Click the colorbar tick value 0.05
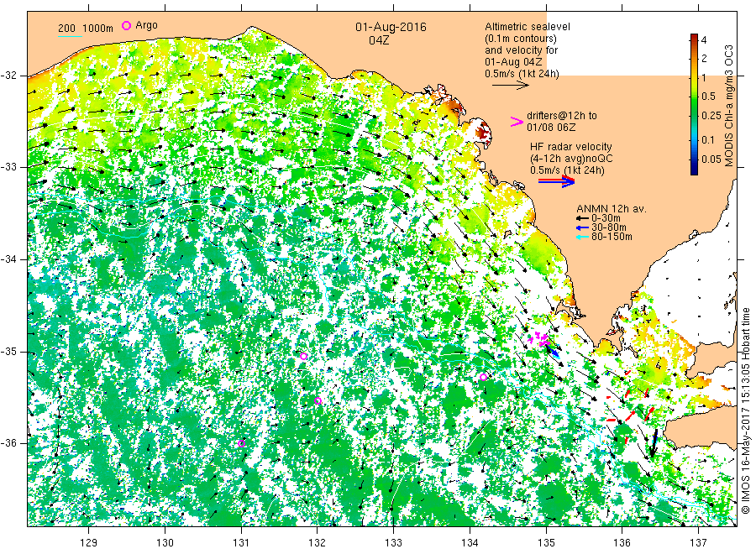Screen dimensions: 756x554 (711, 159)
